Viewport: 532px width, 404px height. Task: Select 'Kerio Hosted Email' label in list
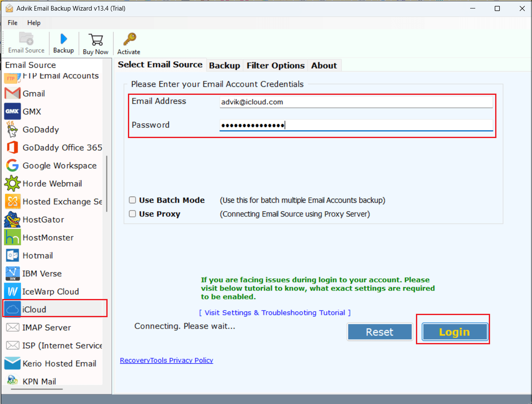(x=59, y=364)
